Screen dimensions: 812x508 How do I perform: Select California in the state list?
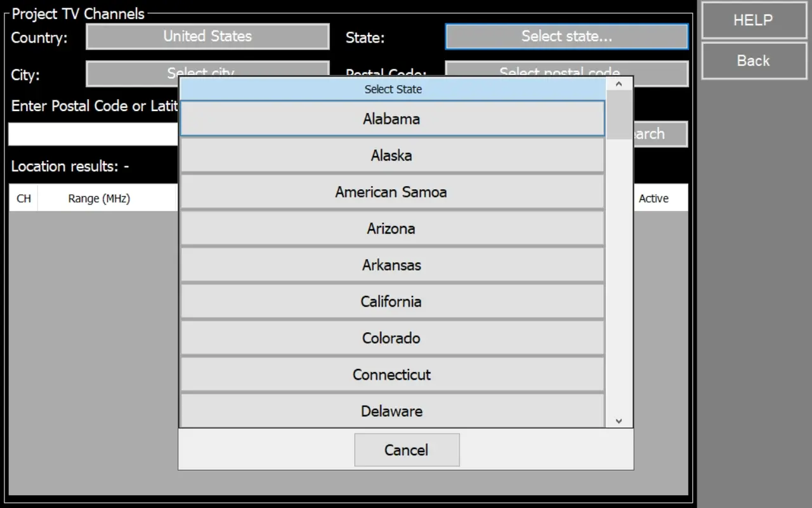coord(392,302)
